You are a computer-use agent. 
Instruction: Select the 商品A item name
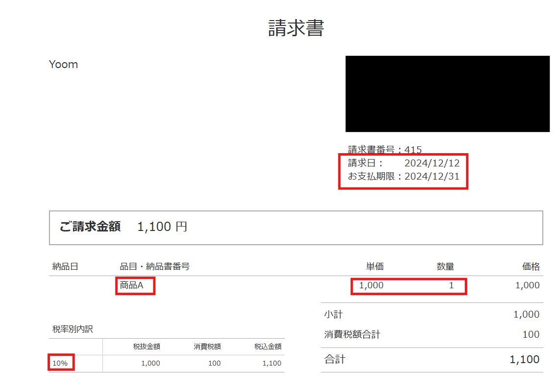tap(131, 285)
